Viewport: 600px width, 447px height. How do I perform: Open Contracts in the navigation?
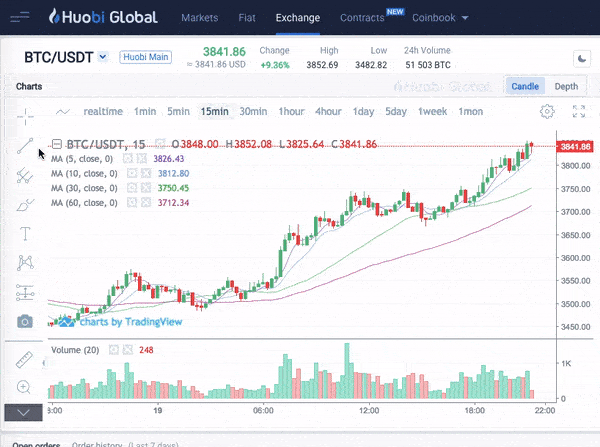click(362, 18)
